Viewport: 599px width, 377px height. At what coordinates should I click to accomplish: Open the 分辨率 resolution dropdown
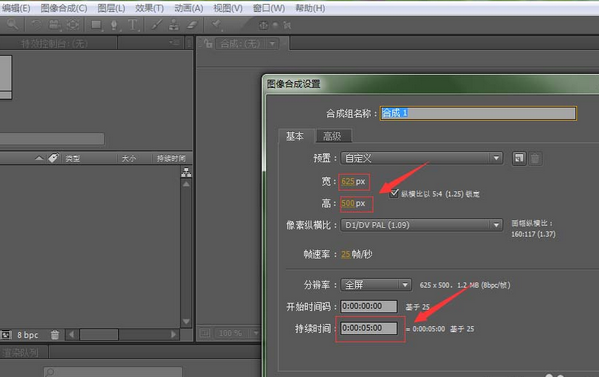coord(376,285)
